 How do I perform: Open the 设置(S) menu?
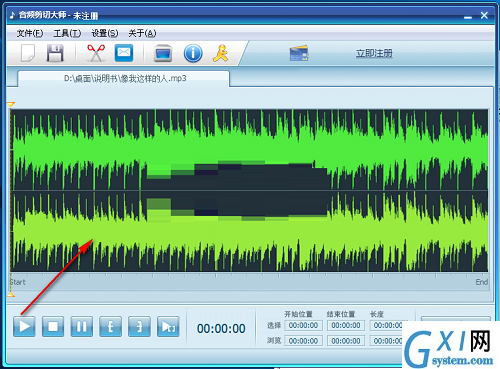click(x=105, y=33)
